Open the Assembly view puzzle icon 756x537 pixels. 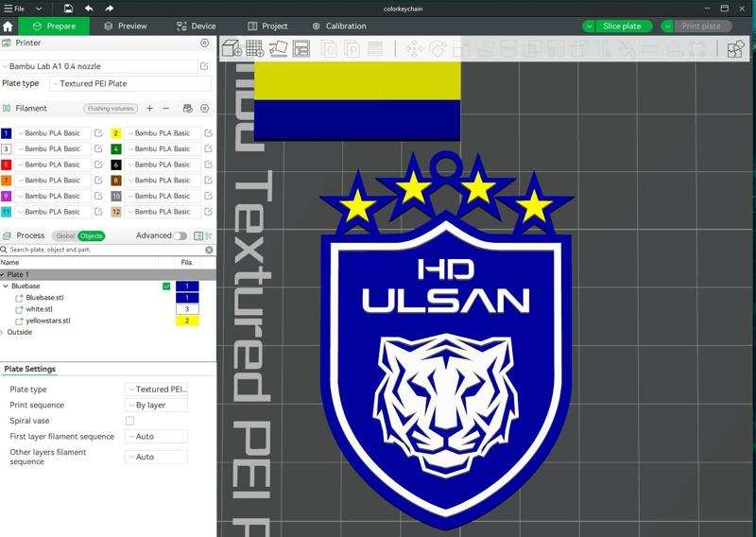click(736, 49)
